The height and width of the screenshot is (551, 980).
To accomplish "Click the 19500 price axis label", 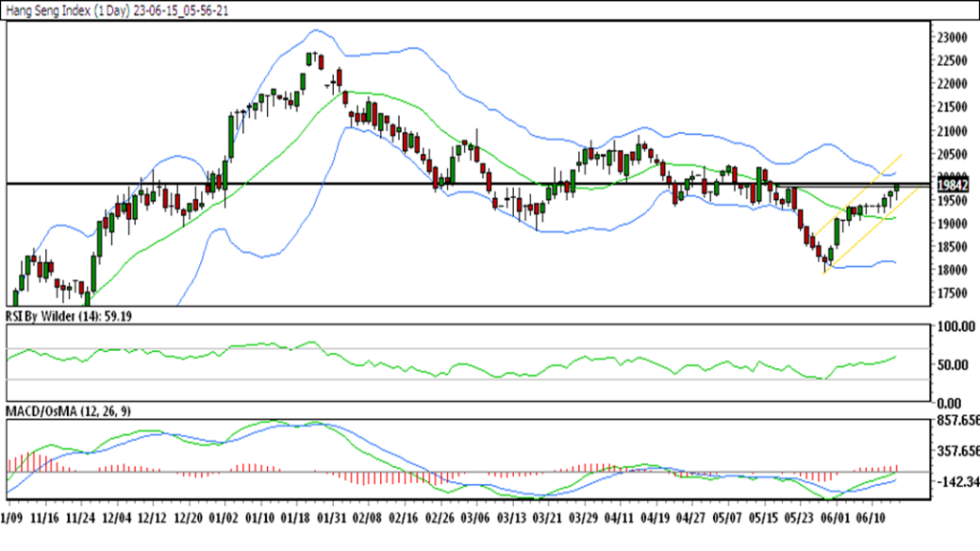I will tap(952, 201).
